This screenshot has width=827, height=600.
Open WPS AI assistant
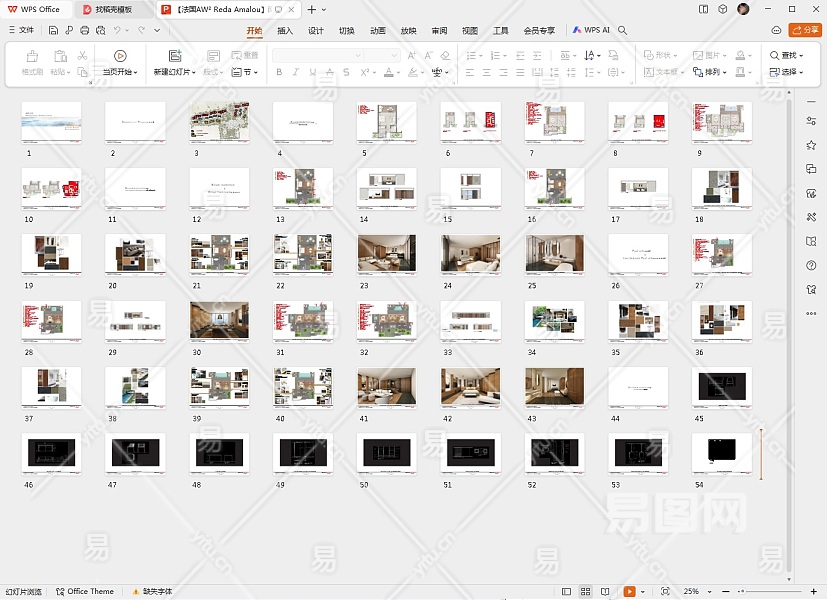[591, 31]
